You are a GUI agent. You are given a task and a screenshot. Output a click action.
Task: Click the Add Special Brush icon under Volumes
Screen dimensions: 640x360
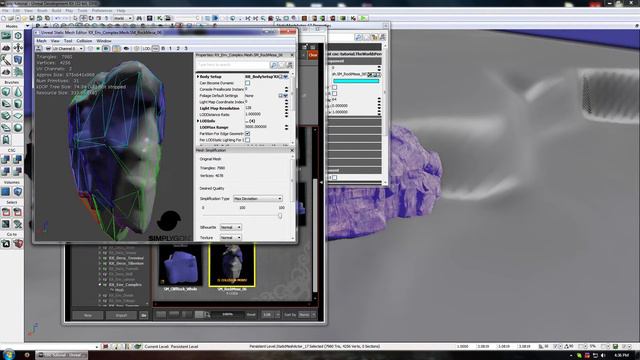[6, 191]
